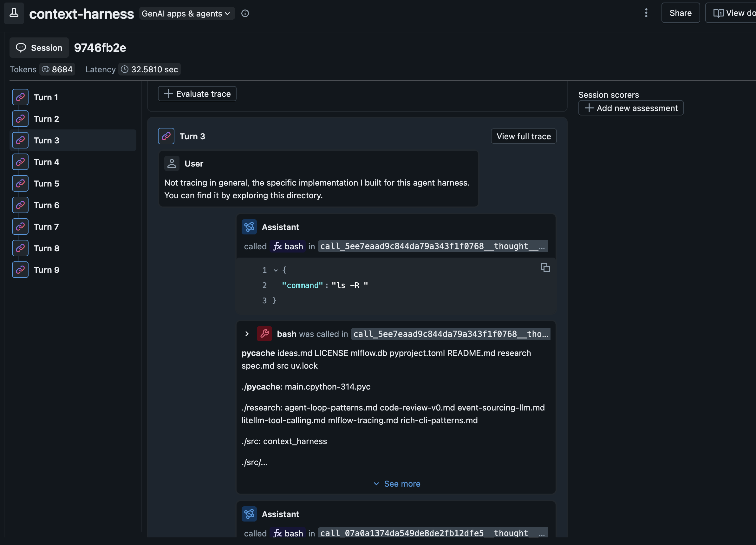
Task: Select the Turn 1 trace link icon
Action: (20, 97)
